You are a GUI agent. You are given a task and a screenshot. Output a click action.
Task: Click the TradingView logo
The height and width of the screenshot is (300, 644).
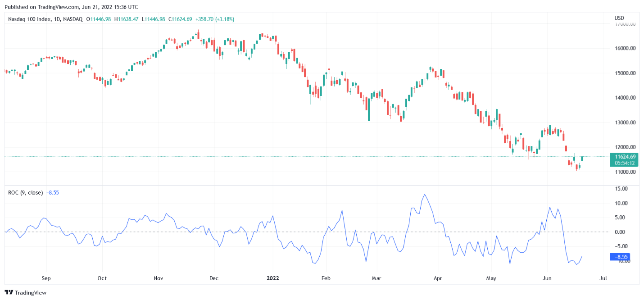(x=25, y=292)
